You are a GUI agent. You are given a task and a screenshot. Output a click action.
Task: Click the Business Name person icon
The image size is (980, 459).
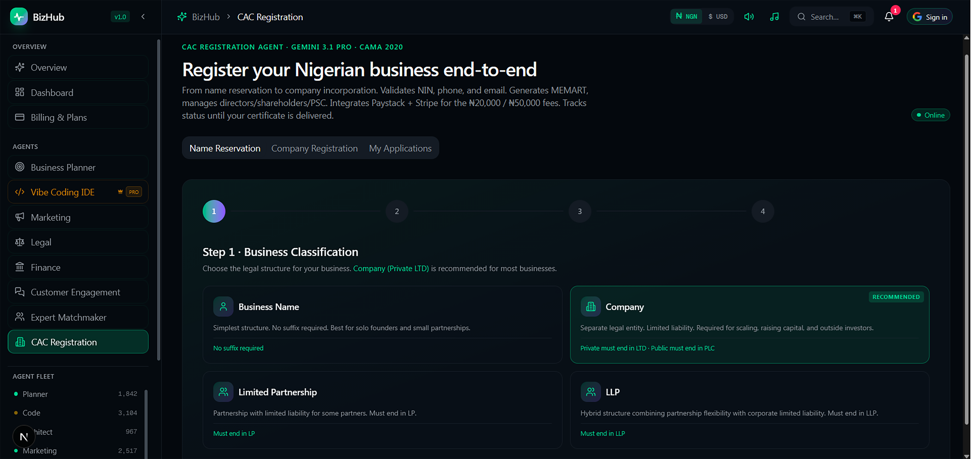[223, 307]
